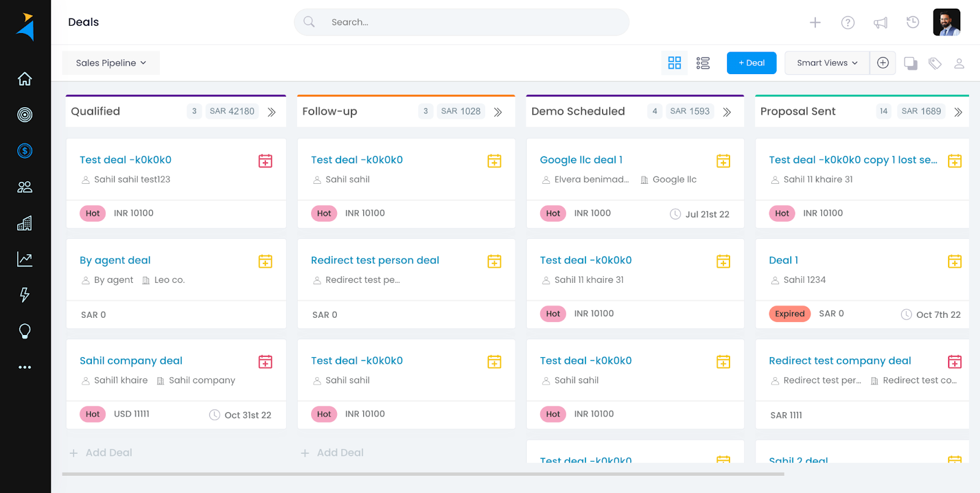
Task: Add activity to Sahil company deal
Action: pos(265,362)
